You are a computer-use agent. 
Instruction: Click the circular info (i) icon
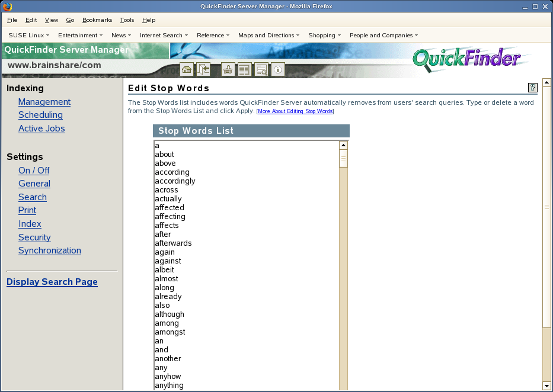[x=278, y=69]
